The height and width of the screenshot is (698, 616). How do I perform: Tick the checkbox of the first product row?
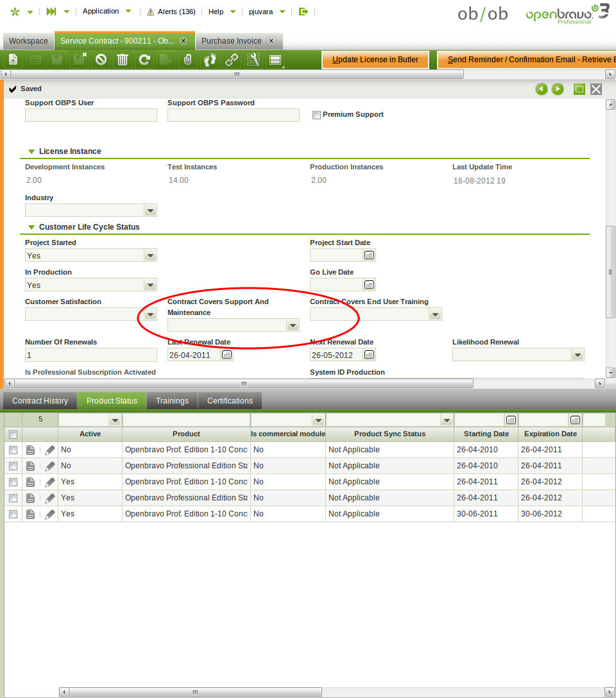coord(13,450)
